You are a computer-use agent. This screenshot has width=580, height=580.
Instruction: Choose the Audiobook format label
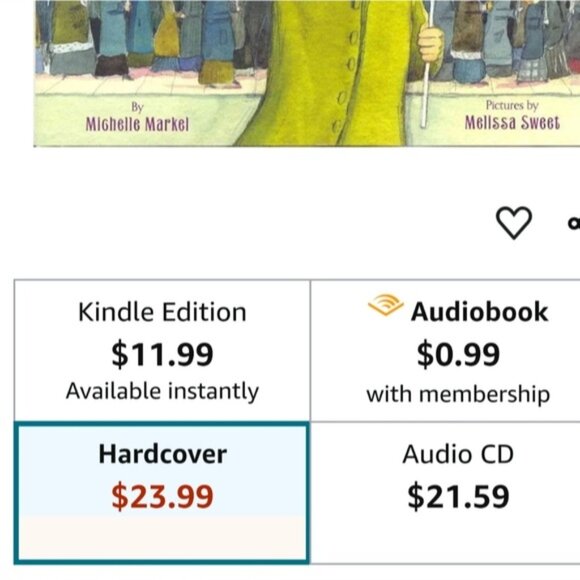click(x=479, y=312)
